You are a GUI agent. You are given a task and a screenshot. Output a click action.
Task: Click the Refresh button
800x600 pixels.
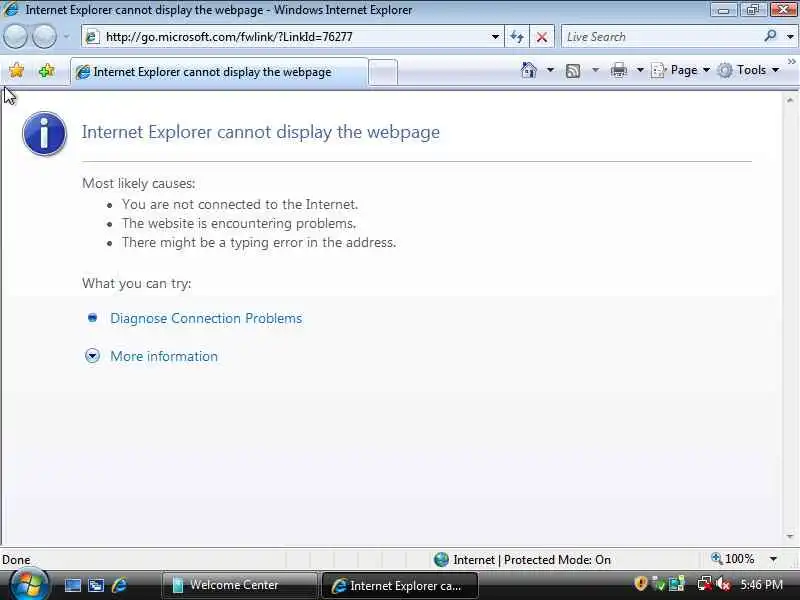point(517,37)
